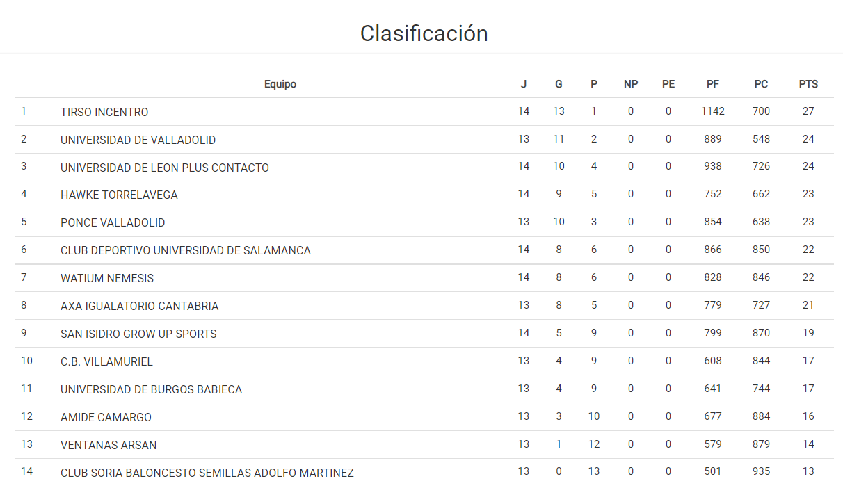Click the PTS column header
843x504 pixels.
tap(808, 84)
